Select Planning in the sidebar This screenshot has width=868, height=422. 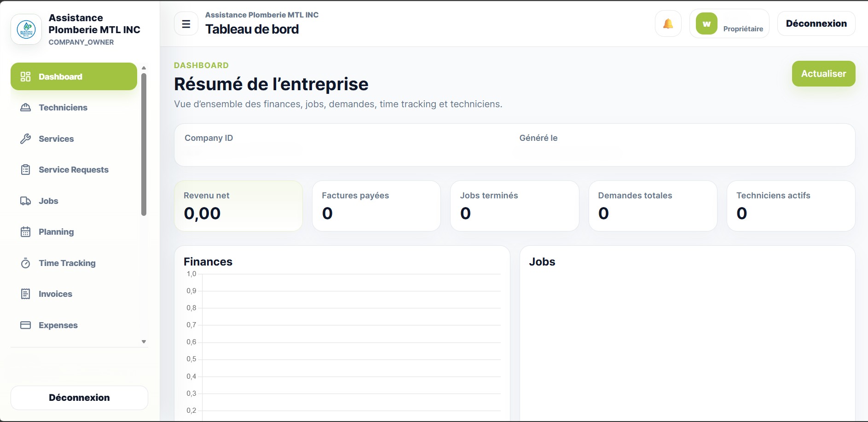point(74,232)
